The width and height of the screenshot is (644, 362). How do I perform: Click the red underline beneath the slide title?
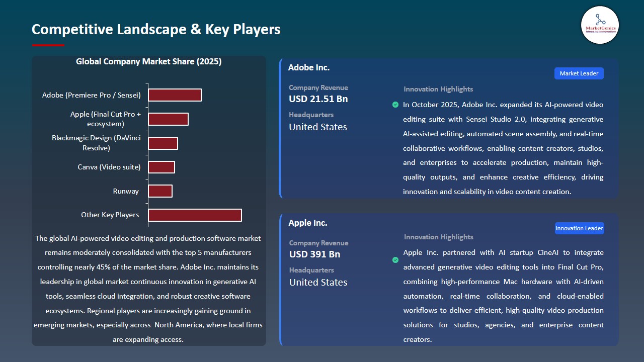[48, 44]
